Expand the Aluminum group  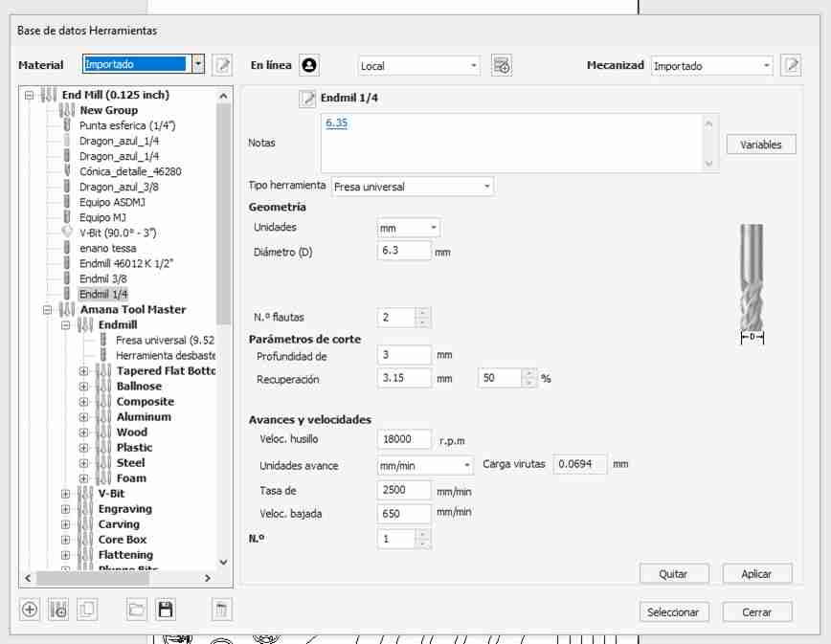(83, 417)
